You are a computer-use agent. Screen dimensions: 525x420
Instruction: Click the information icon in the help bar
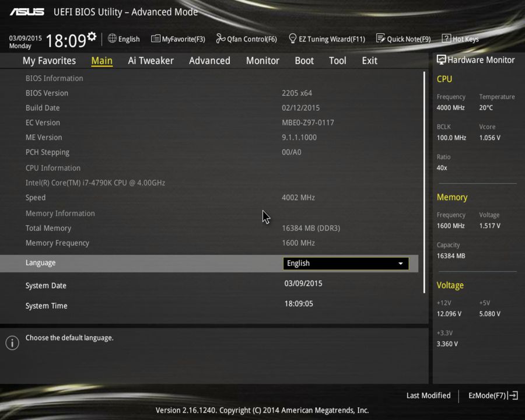[x=12, y=343]
